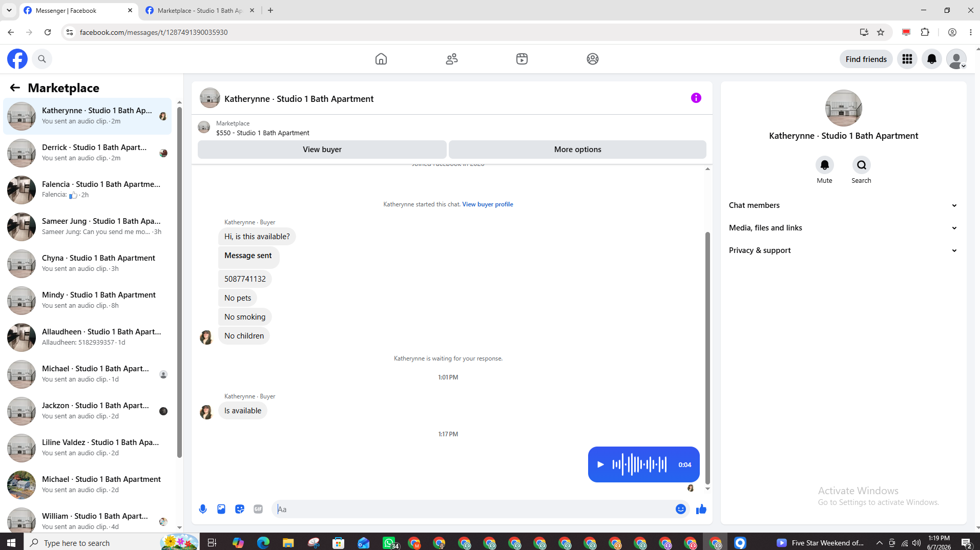Viewport: 980px width, 550px height.
Task: Play the 0:04 audio clip
Action: tap(600, 464)
